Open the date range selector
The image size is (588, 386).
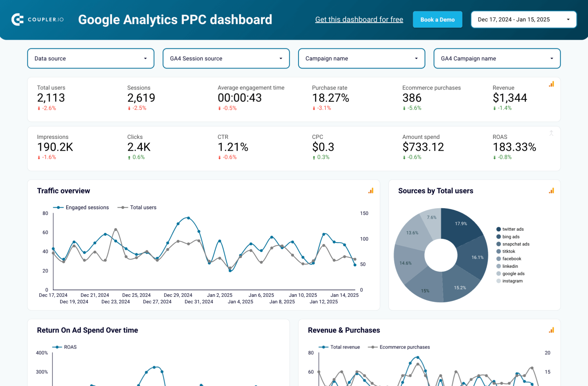pos(524,19)
